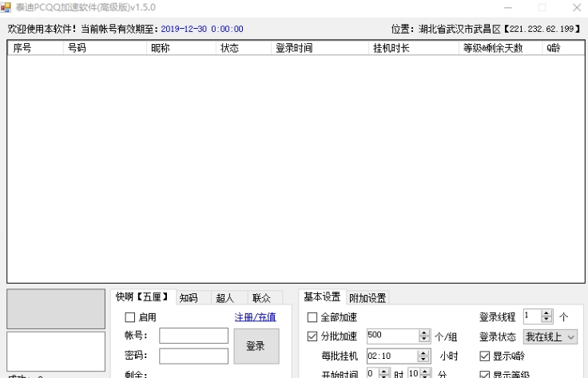Open the 附加设置 tab
Viewport: 588px width, 378px height.
(367, 298)
